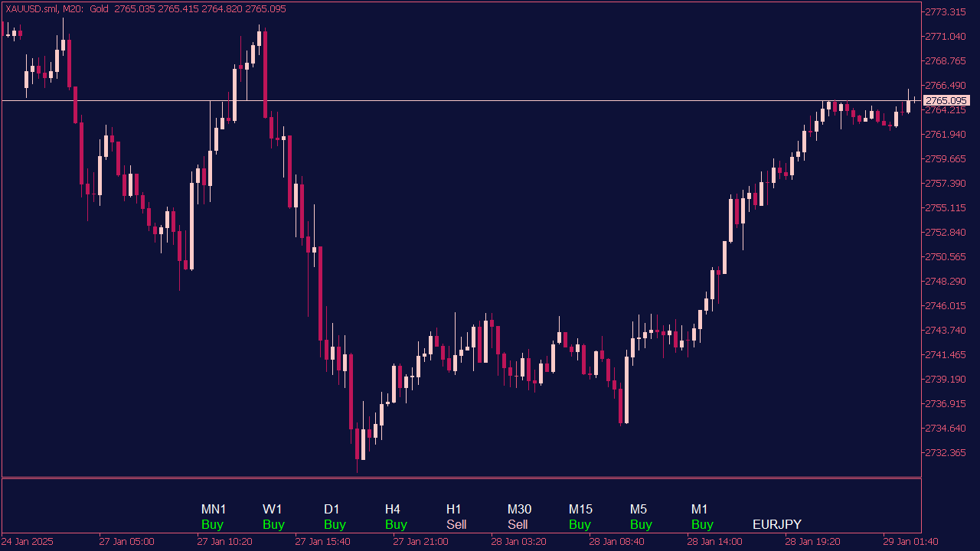The image size is (980, 551).
Task: Click the 2743.740 price scale value
Action: pyautogui.click(x=946, y=330)
